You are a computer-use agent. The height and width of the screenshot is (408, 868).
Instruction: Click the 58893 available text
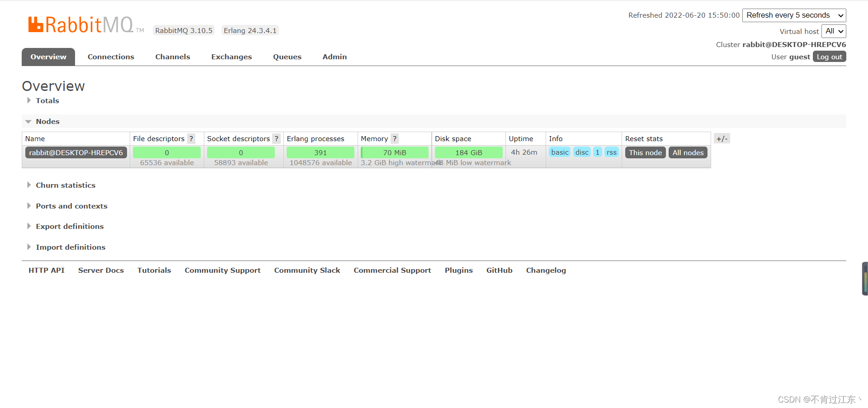pos(241,163)
